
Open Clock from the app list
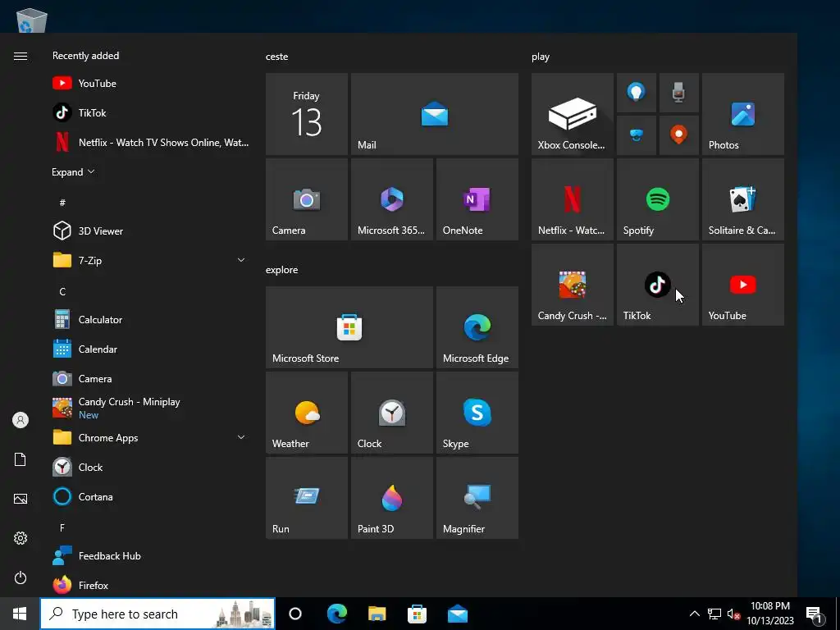click(x=150, y=467)
